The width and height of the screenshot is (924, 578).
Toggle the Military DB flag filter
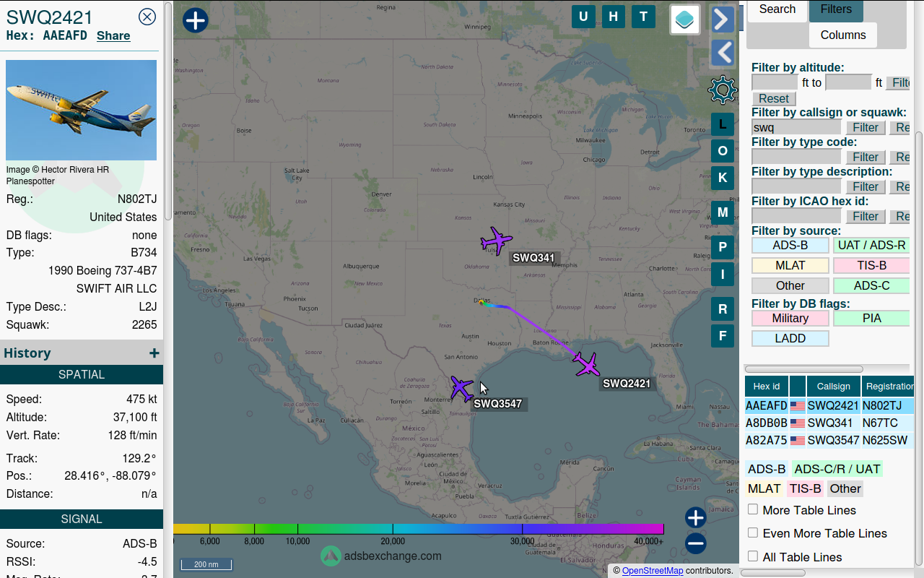coord(790,318)
